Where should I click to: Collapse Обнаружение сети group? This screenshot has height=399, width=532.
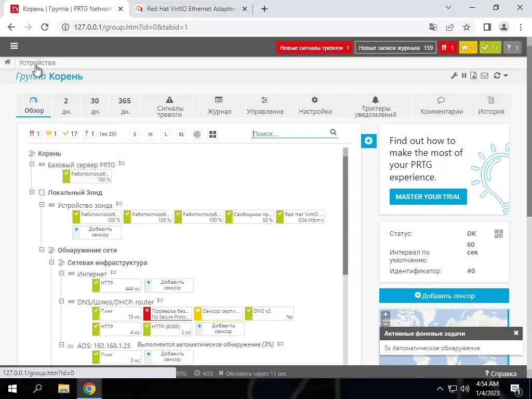42,250
